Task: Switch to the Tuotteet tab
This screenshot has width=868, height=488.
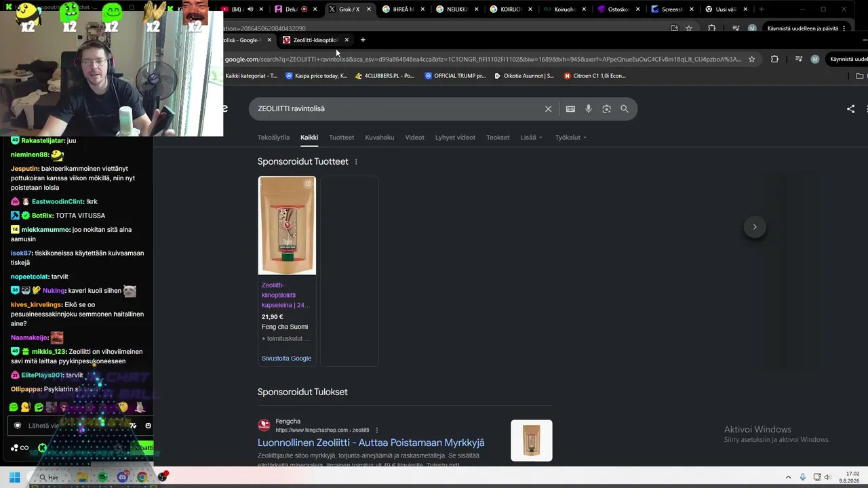Action: click(342, 138)
